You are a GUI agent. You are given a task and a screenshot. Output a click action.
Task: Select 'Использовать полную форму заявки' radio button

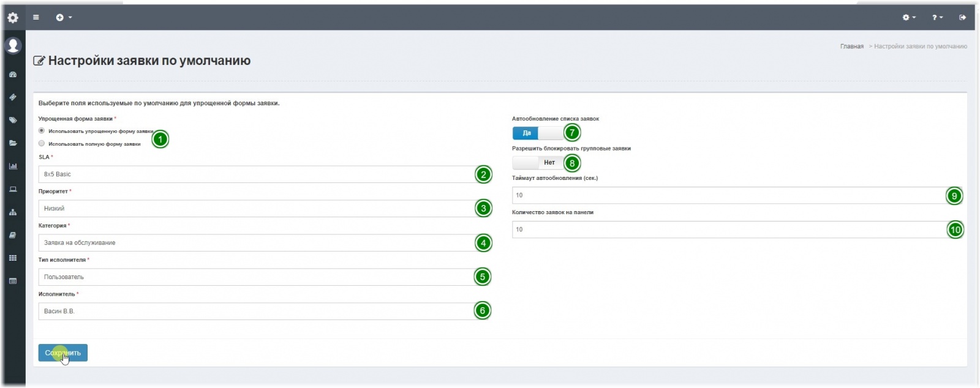click(42, 144)
